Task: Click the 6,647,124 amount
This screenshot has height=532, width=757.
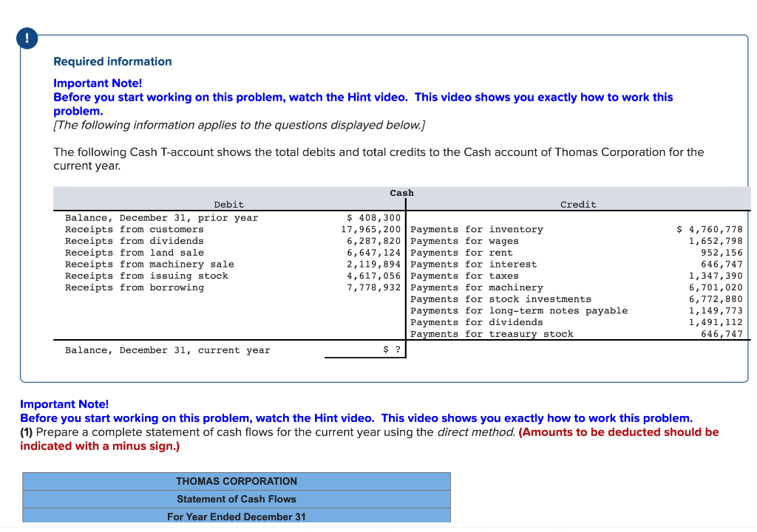Action: pos(373,253)
